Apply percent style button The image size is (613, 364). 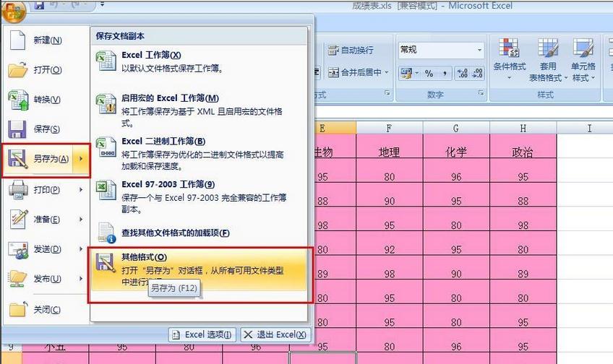(x=429, y=73)
